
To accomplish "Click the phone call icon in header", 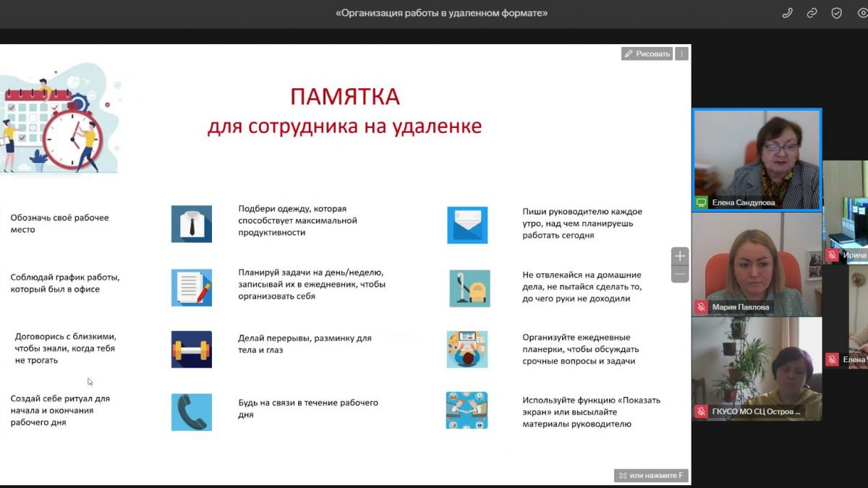I will 788,13.
